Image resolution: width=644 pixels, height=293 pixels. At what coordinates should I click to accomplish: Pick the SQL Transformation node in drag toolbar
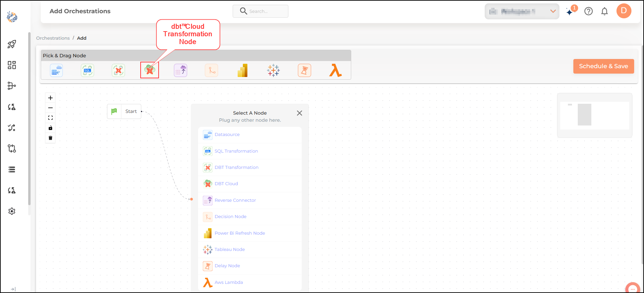coord(87,71)
